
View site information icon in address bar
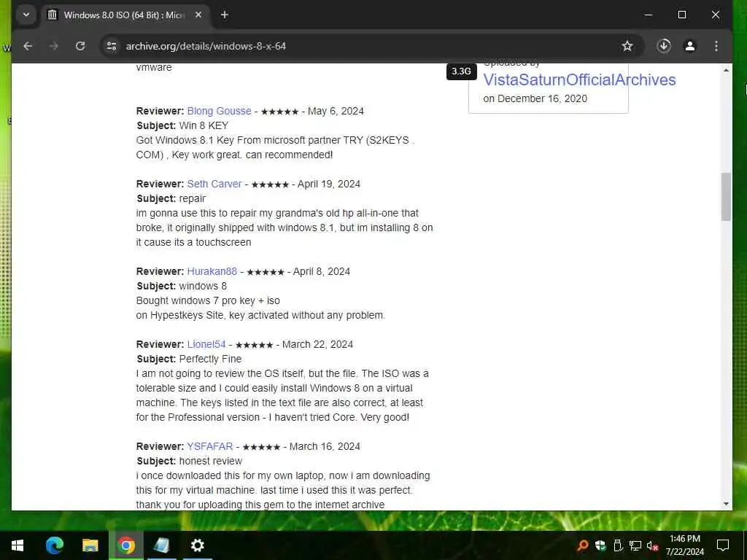112,46
